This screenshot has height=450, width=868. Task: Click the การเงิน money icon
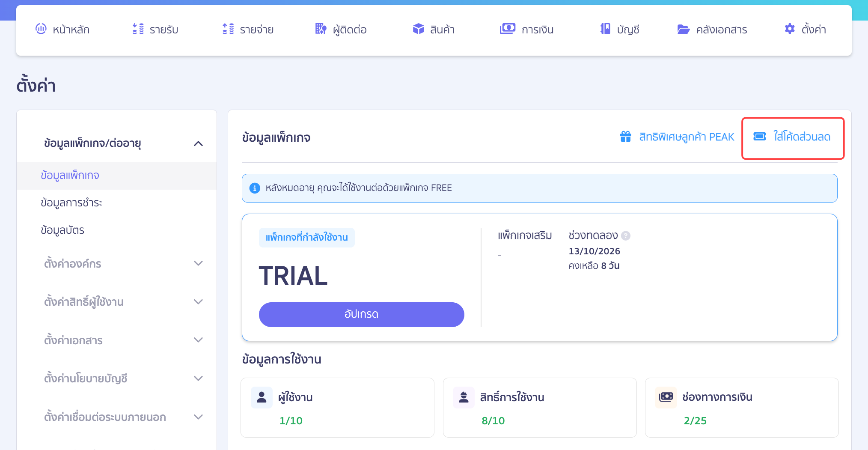point(508,29)
